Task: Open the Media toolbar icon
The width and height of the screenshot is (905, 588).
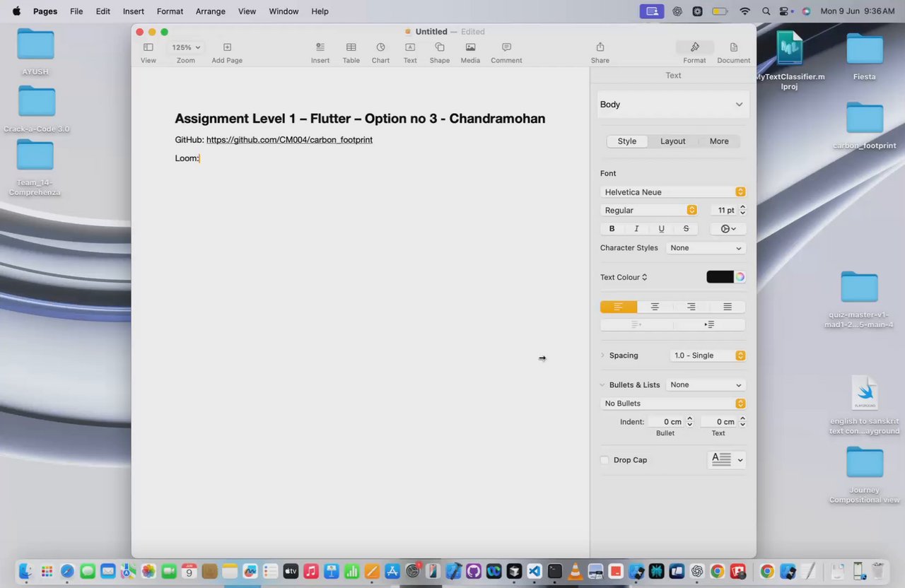Action: (470, 47)
